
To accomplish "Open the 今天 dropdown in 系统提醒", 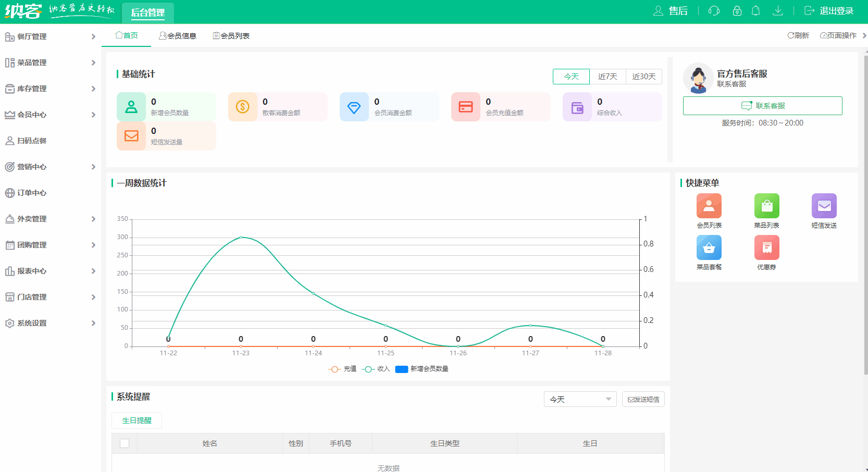I will coord(579,399).
